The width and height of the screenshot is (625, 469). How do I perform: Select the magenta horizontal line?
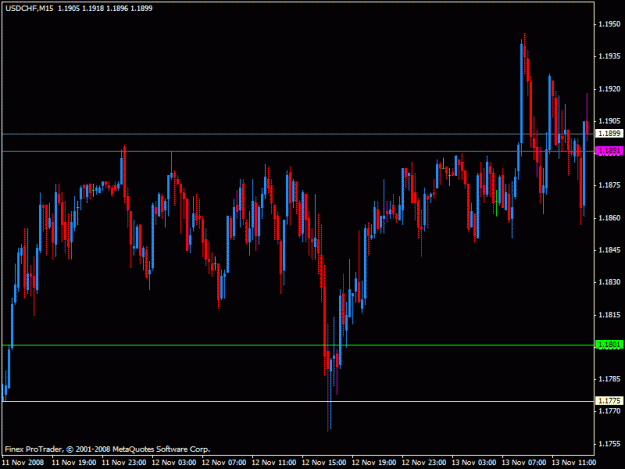(298, 151)
